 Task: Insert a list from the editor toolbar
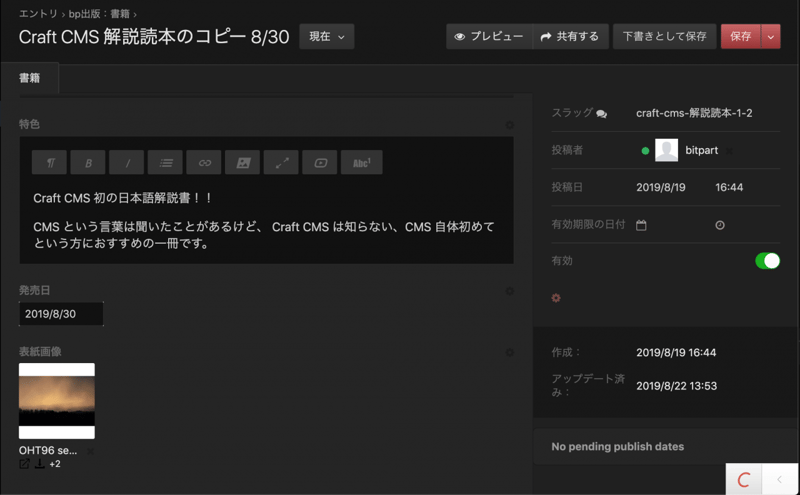166,162
